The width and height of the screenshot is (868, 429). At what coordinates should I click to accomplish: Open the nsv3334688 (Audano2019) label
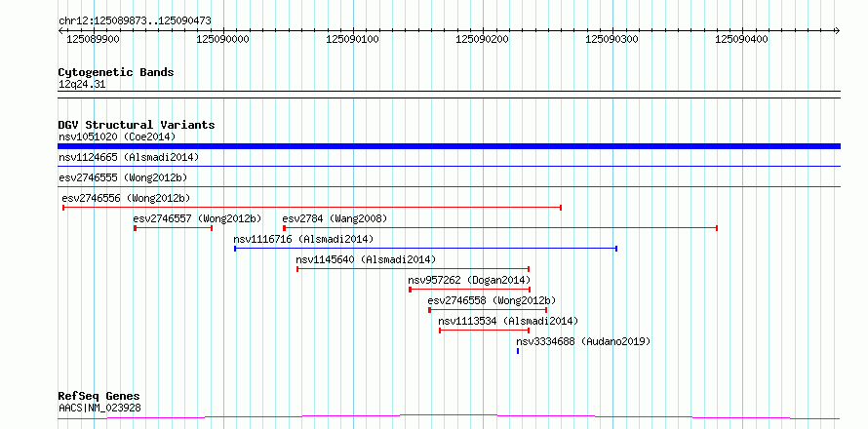point(583,341)
